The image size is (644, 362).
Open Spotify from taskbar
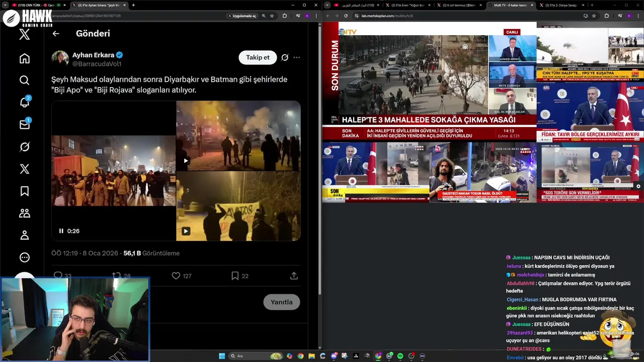point(400,356)
